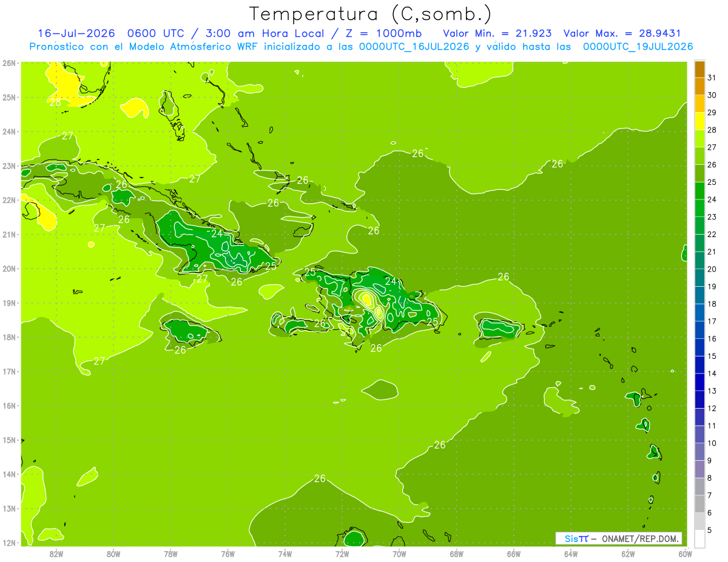Select valid-until stamp '0000UTC_19JUL2026'

(x=638, y=47)
